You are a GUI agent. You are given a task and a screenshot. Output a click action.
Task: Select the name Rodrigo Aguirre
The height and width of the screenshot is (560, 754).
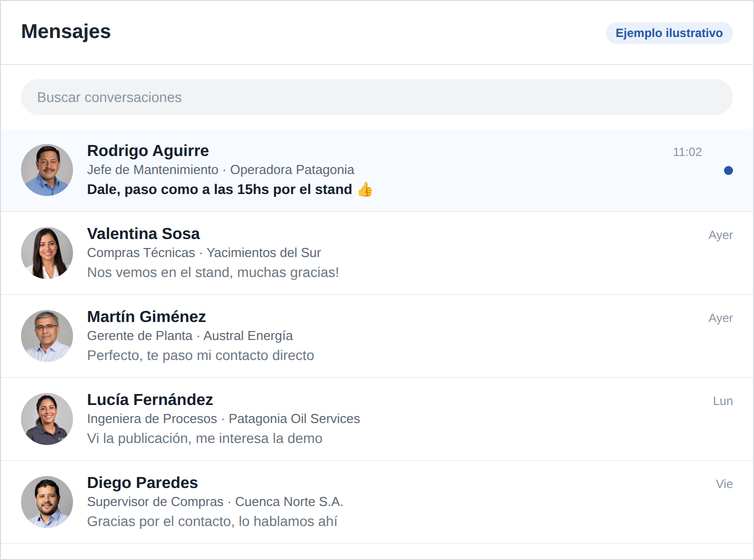148,150
